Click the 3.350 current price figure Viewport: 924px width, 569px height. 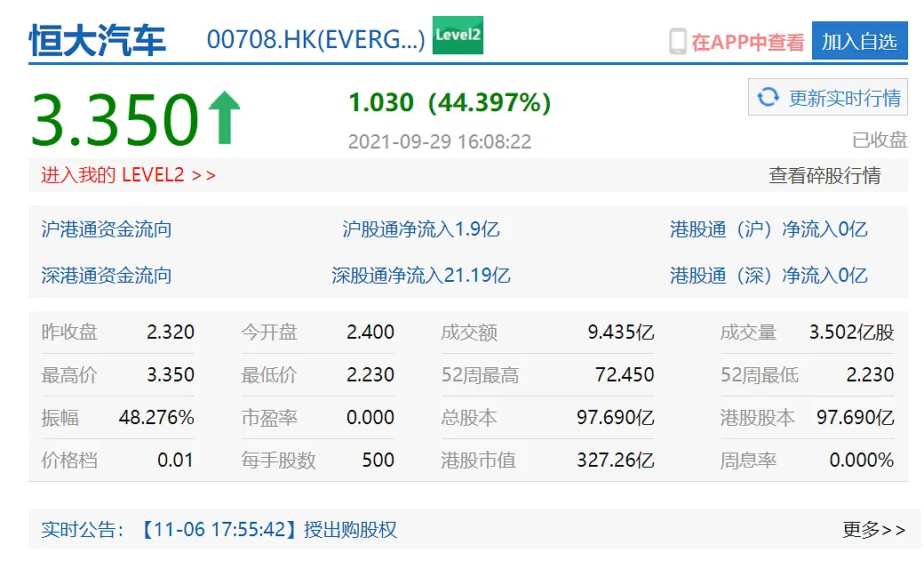point(115,119)
